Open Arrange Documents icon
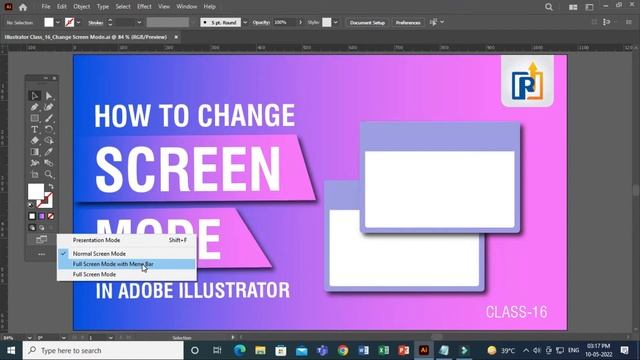The width and height of the screenshot is (640, 360). pos(573,7)
